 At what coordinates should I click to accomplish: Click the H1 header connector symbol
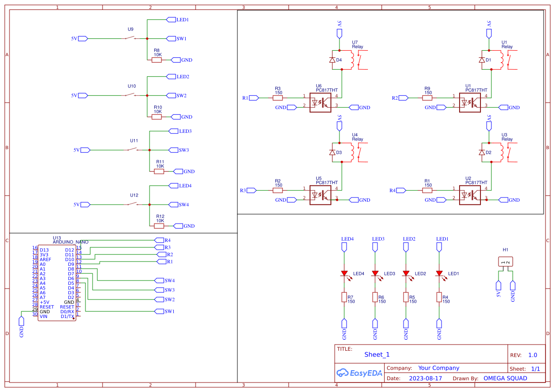tap(505, 261)
